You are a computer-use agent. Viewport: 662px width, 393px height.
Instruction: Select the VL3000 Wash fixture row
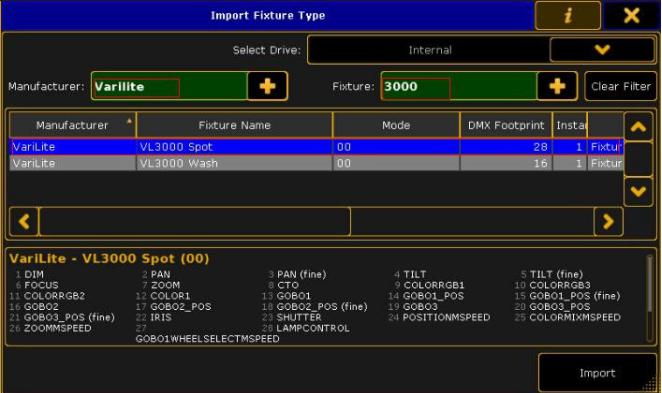(316, 163)
